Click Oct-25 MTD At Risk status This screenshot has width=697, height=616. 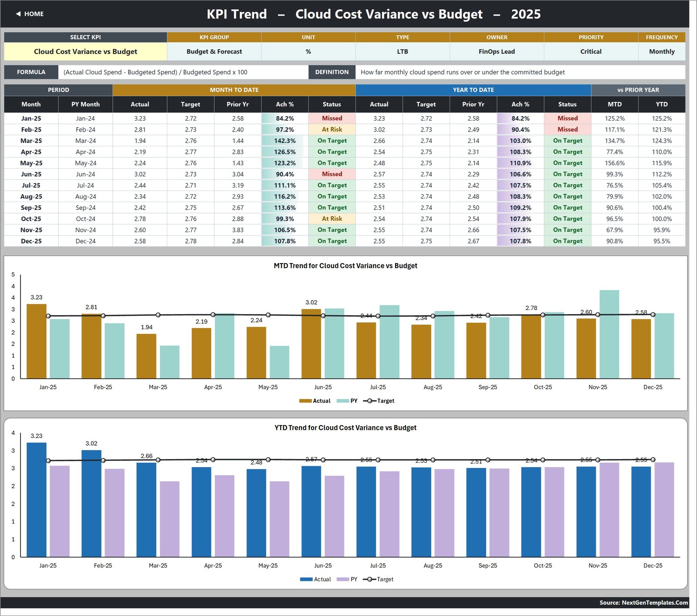pyautogui.click(x=332, y=219)
